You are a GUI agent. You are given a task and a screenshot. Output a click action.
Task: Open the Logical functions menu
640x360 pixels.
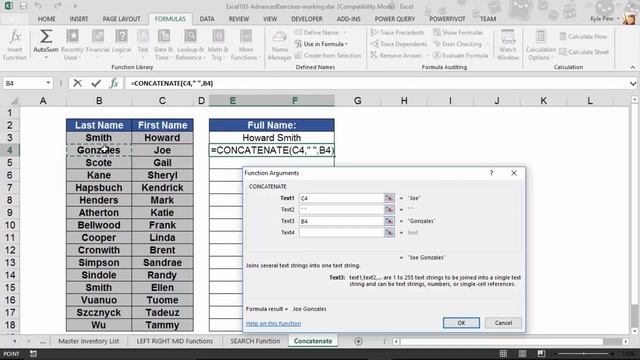121,45
